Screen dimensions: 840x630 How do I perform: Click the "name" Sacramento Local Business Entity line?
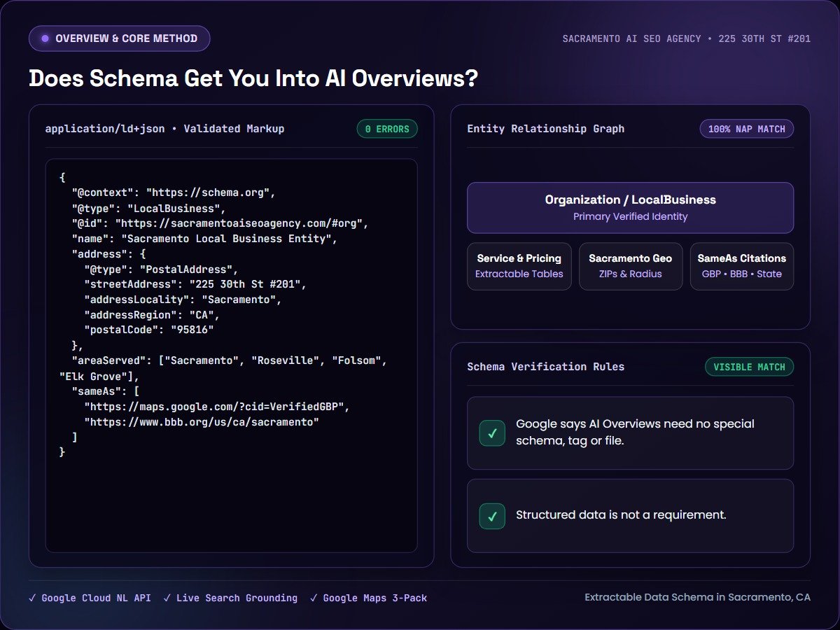click(205, 239)
